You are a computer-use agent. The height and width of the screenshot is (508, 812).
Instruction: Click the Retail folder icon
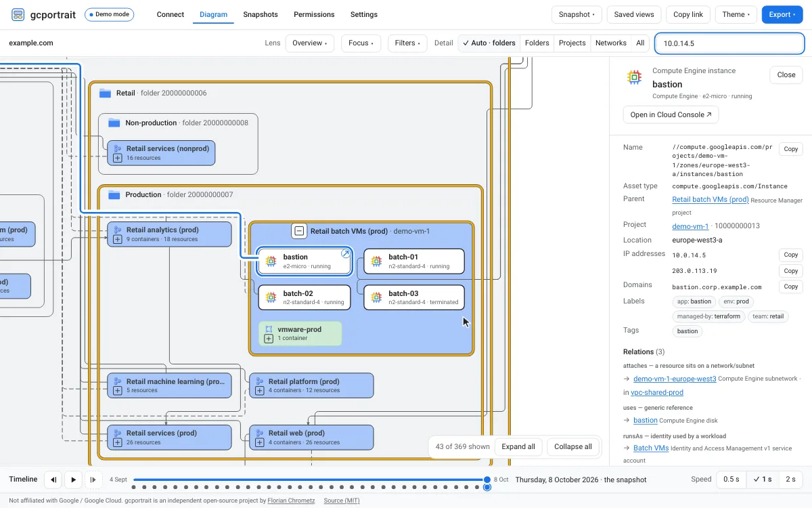tap(105, 93)
